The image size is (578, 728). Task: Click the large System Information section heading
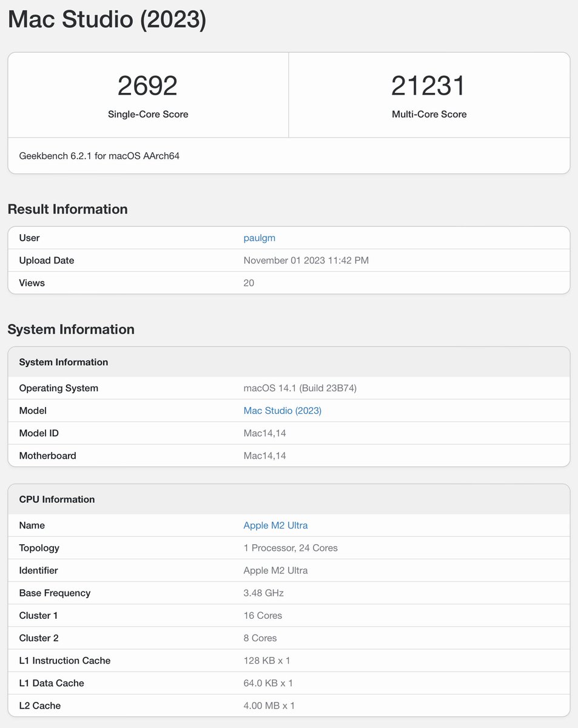coord(71,329)
